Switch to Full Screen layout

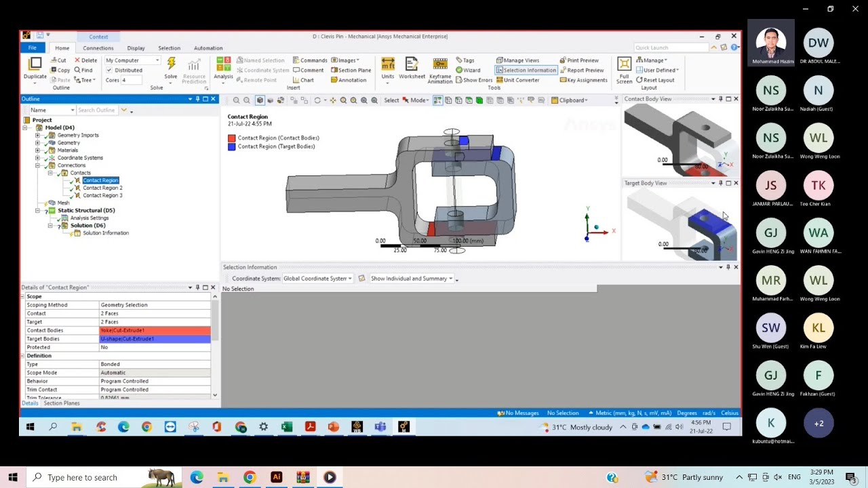coord(624,70)
